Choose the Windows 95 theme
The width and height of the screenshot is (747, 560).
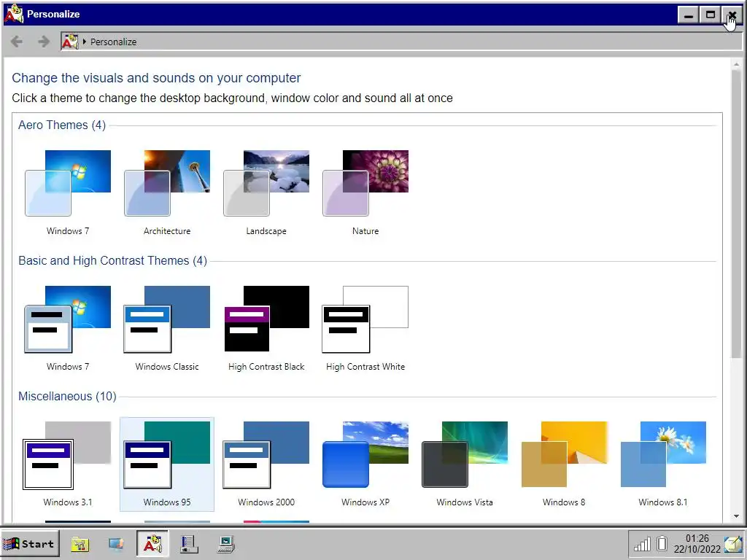[167, 464]
